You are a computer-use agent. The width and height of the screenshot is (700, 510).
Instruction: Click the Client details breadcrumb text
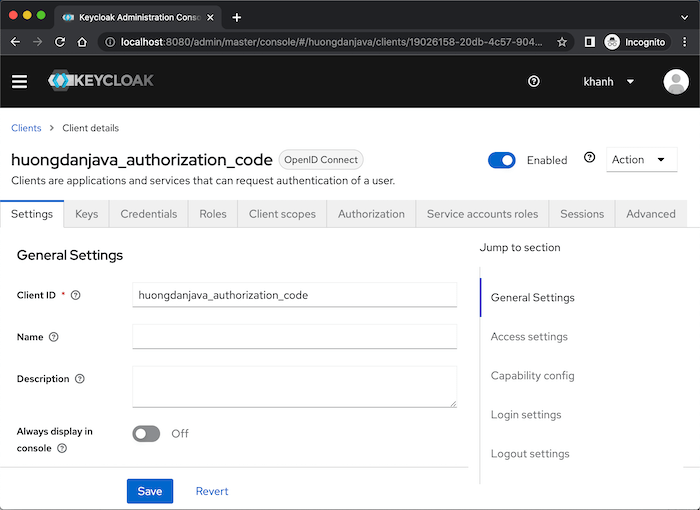[91, 128]
